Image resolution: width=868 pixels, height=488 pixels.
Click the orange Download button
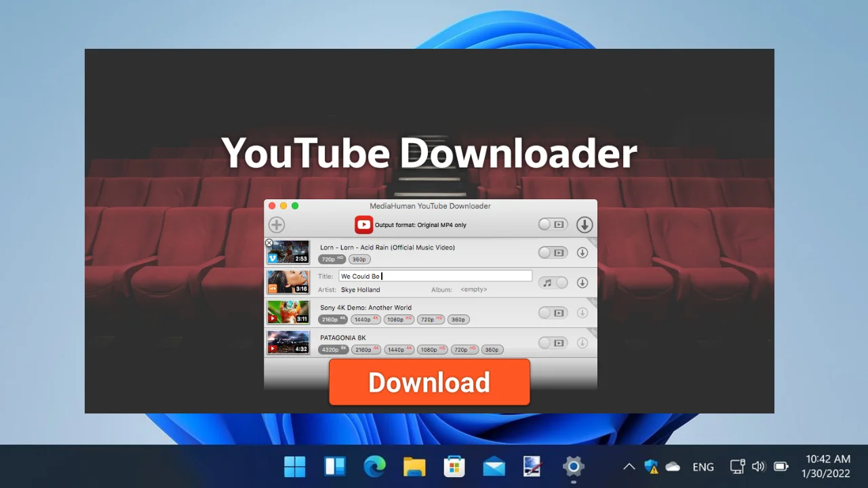429,382
